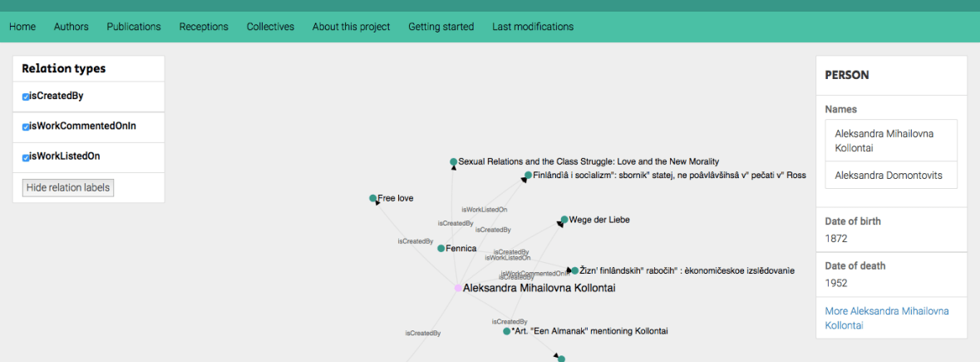Open the Last modifications page
Screen dimensions: 980x362
pyautogui.click(x=533, y=27)
